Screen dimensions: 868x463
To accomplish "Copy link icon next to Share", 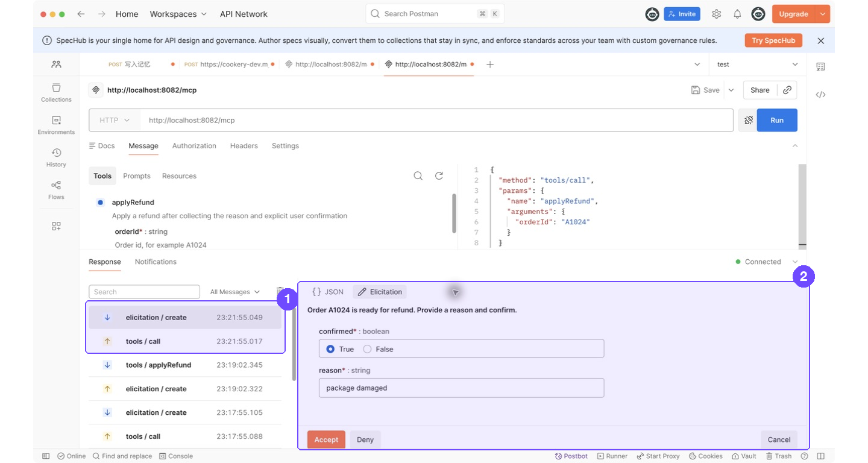I will [787, 90].
